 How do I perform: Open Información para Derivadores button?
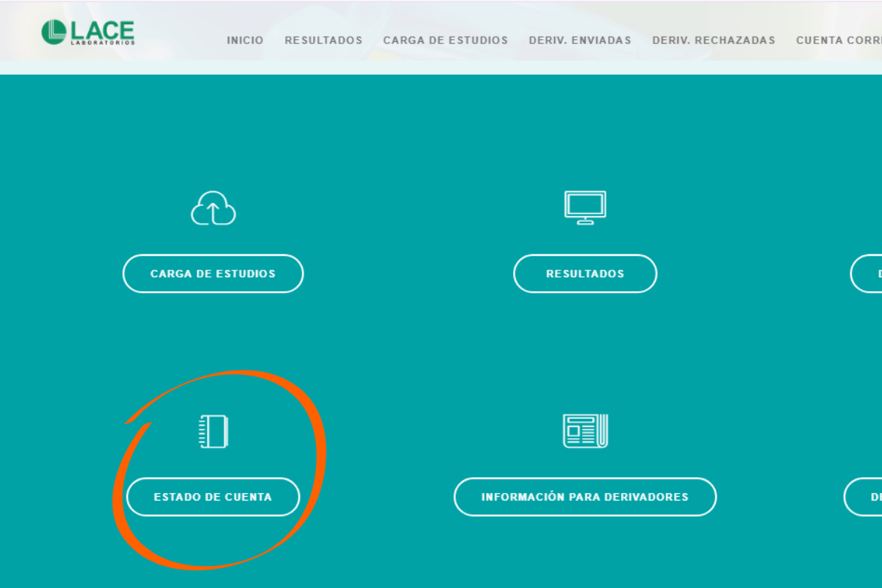(585, 497)
